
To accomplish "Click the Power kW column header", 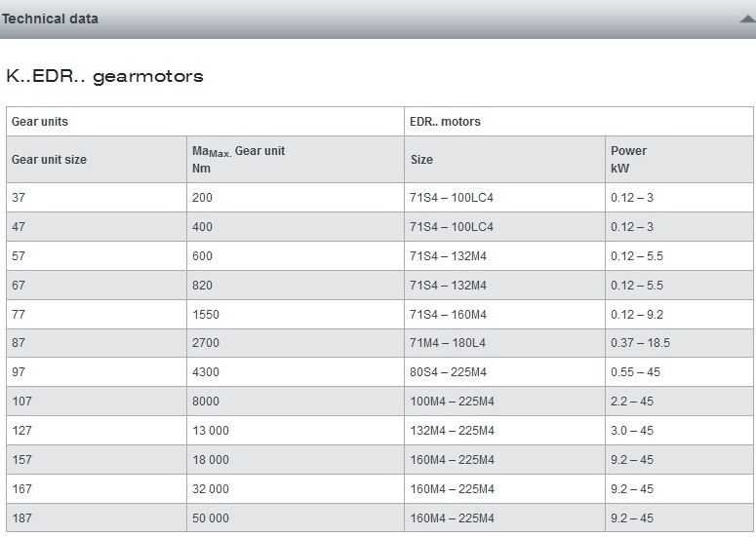I will point(679,160).
